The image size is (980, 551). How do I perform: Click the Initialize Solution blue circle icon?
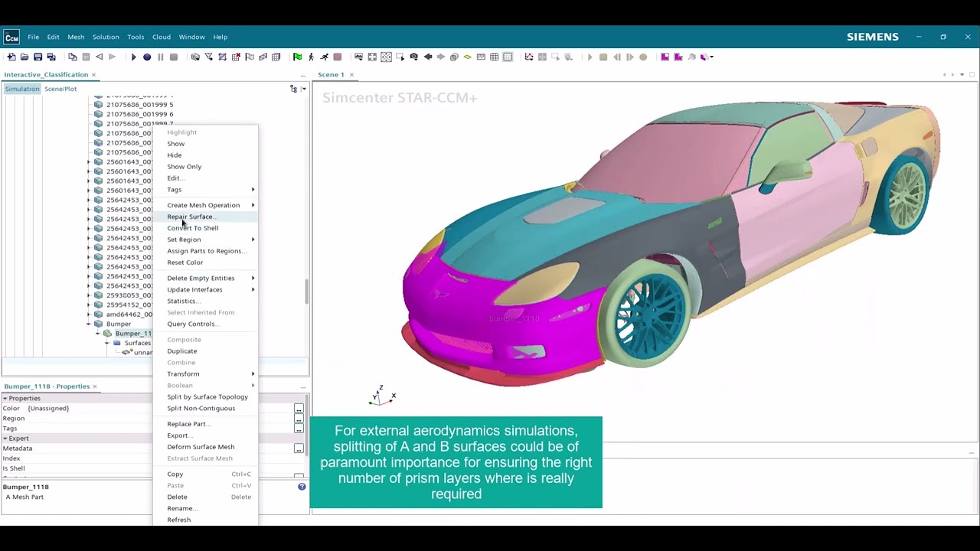pos(147,57)
